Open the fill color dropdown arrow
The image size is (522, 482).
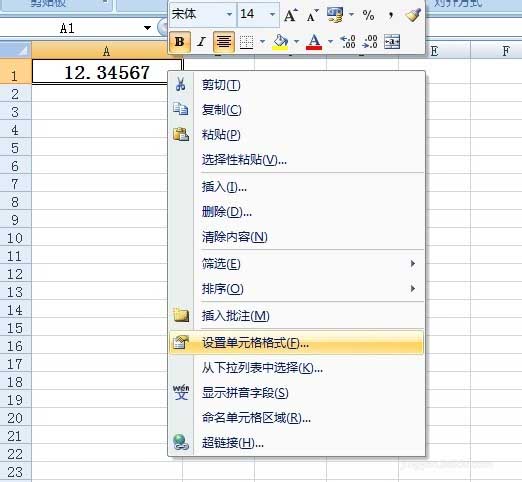coord(296,42)
